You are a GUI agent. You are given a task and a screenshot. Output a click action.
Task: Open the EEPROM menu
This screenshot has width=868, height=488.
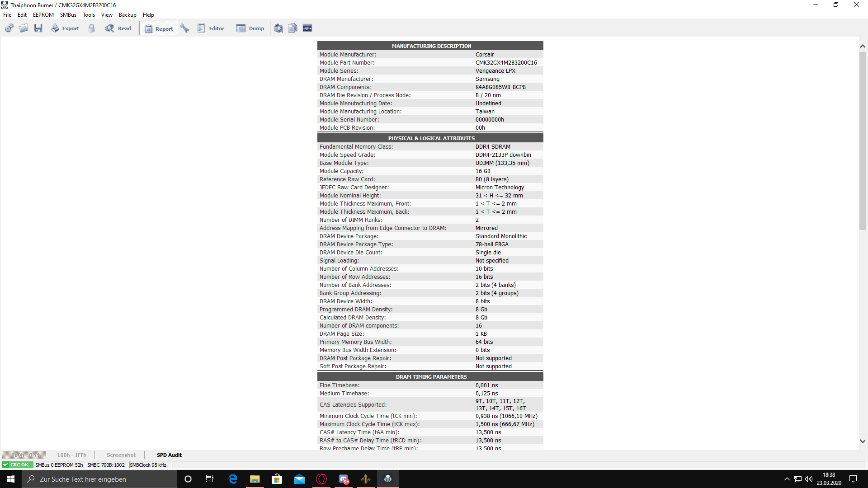(x=43, y=15)
